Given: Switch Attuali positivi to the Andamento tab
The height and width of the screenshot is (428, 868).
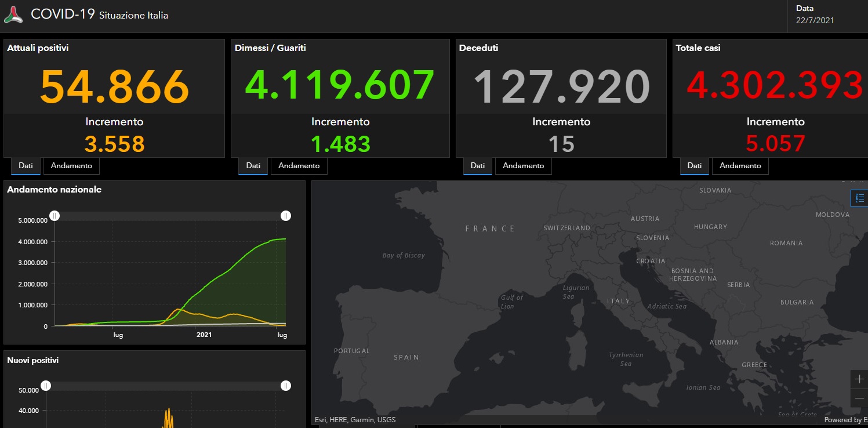Looking at the screenshot, I should [71, 166].
